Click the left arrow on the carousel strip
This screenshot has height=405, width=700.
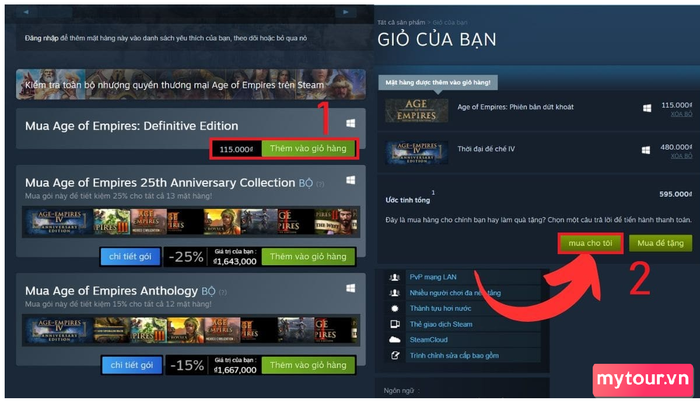point(26,12)
